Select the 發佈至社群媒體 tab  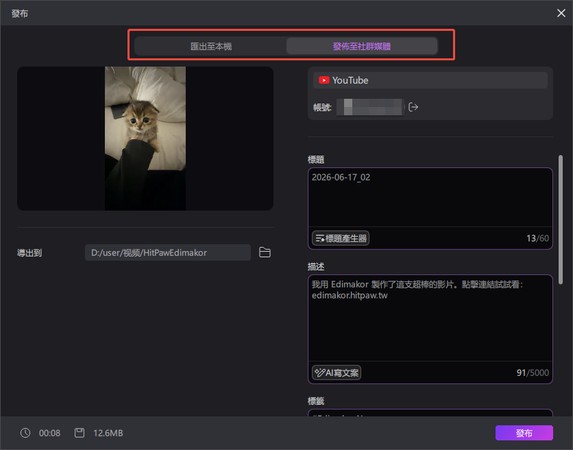[x=362, y=46]
